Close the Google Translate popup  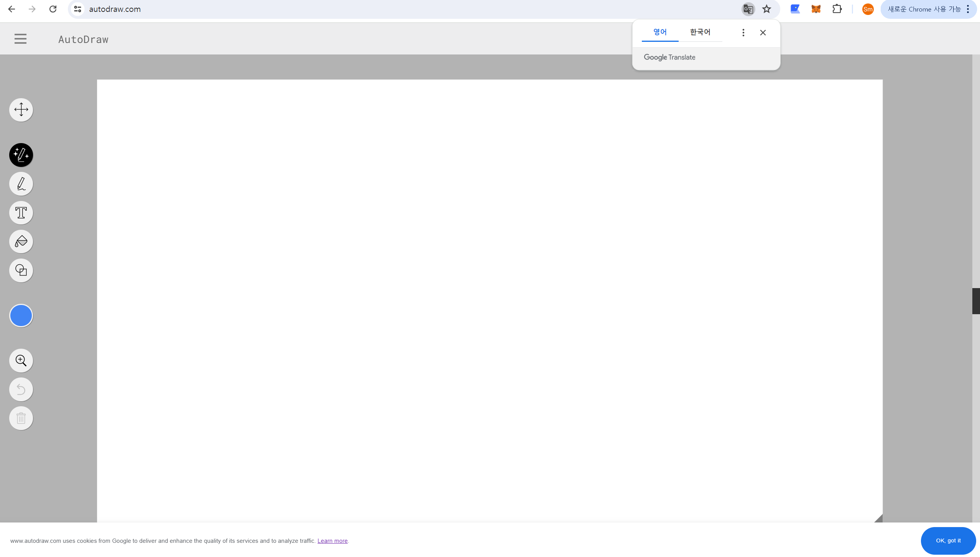[x=763, y=33]
